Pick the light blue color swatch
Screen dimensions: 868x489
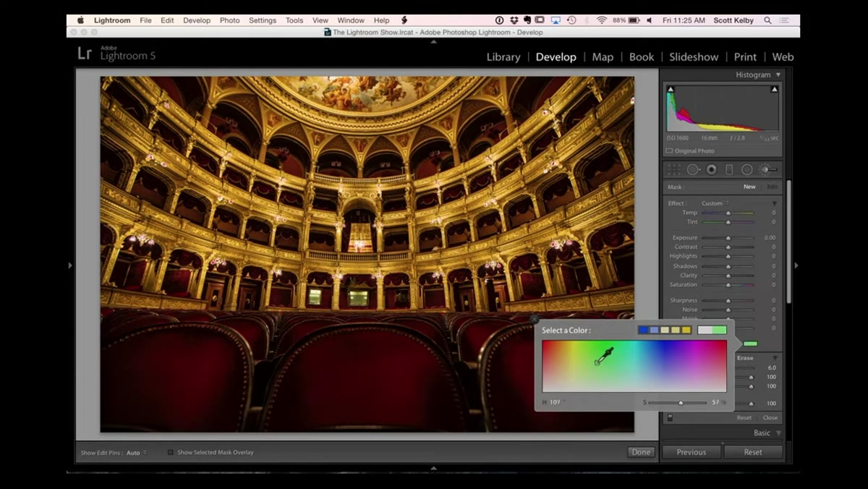click(654, 330)
